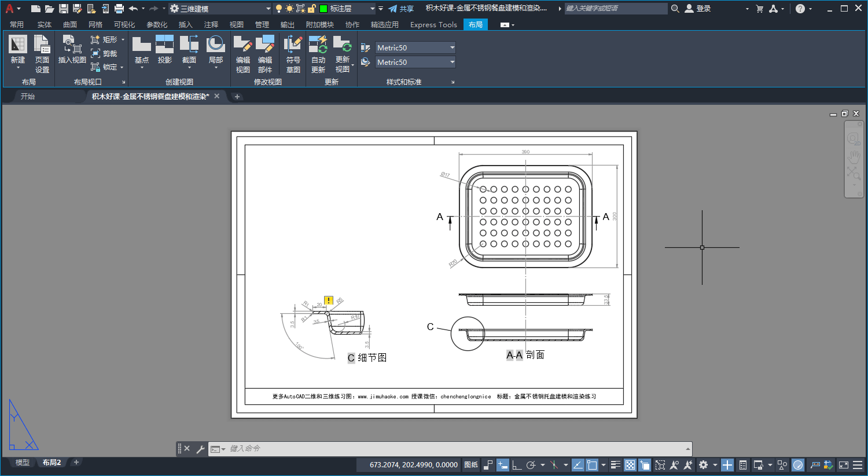This screenshot has height=476, width=868.
Task: Click the coordinates readout in status bar
Action: 414,465
